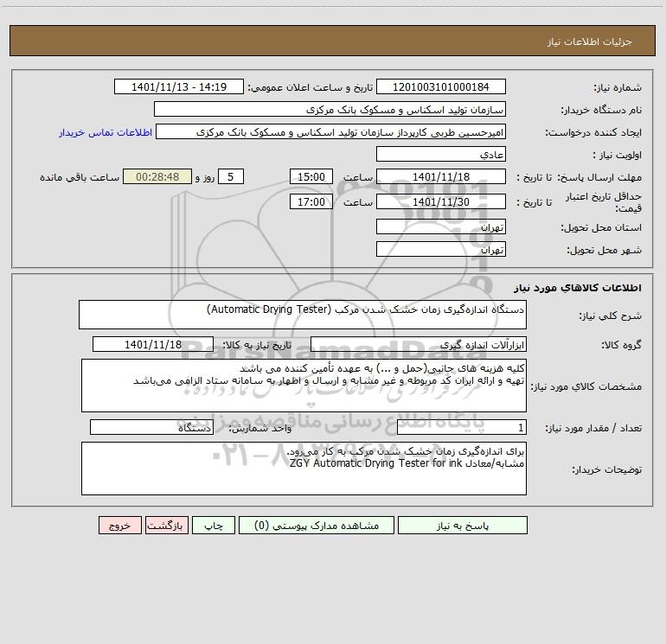Image resolution: width=666 pixels, height=644 pixels.
Task: Click the days remaining field showing 5
Action: [231, 176]
